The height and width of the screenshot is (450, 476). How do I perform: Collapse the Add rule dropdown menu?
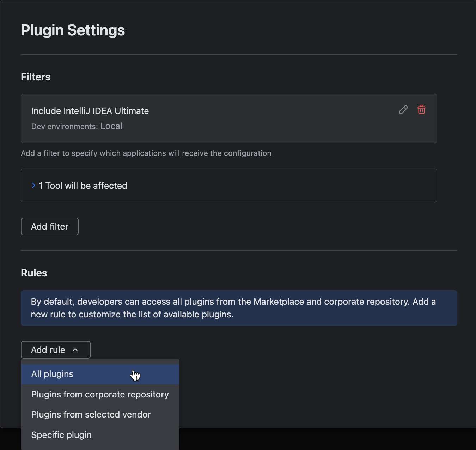point(55,349)
